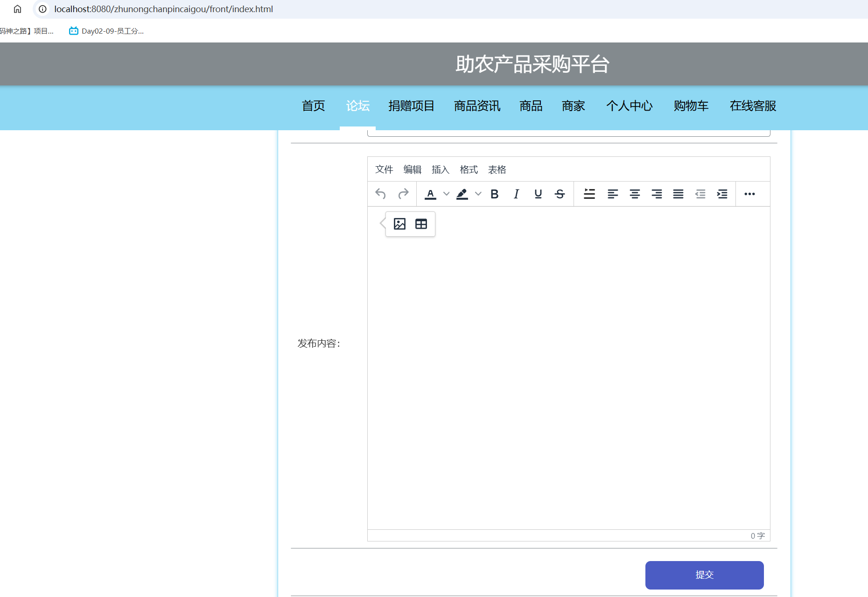The image size is (868, 597).
Task: Click the site information icon
Action: click(x=42, y=9)
